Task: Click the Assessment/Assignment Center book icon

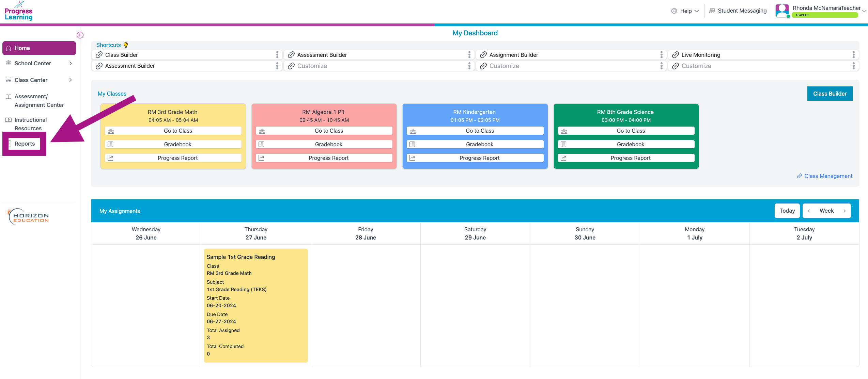Action: point(8,96)
